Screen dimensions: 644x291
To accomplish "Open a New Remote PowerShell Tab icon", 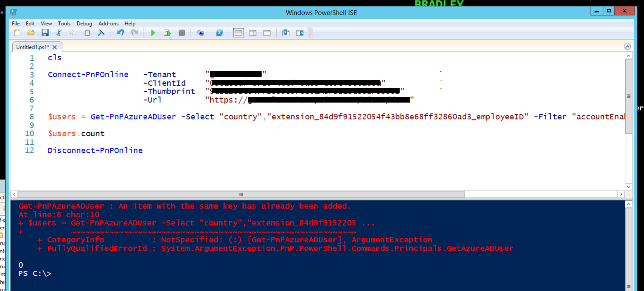I will coord(201,33).
